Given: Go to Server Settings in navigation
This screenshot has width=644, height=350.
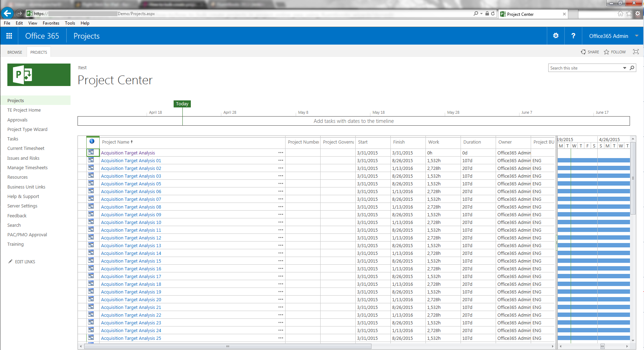Looking at the screenshot, I should pos(22,206).
